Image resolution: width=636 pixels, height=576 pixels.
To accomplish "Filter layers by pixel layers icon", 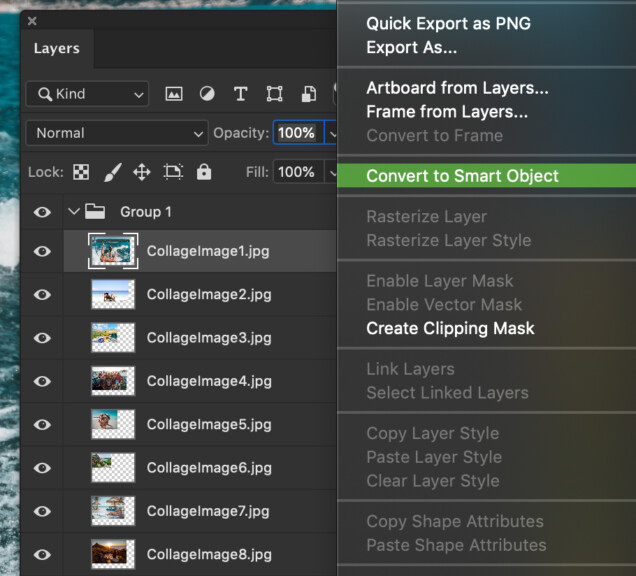I will point(174,94).
